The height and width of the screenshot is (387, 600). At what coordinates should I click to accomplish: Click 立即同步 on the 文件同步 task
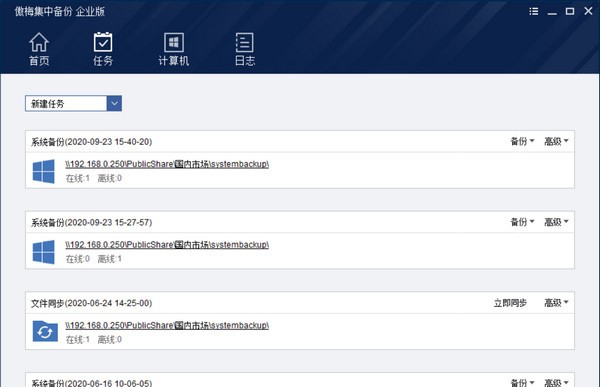point(510,303)
